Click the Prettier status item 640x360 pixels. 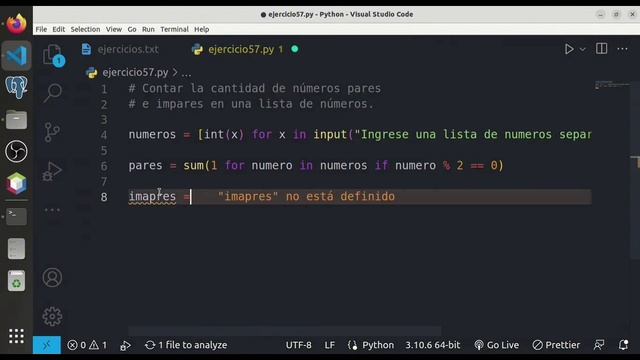tap(556, 345)
